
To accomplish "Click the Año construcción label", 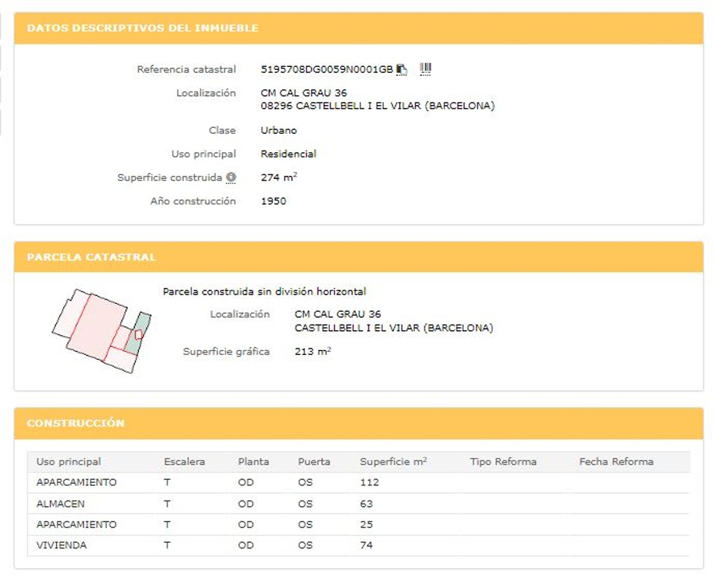I will [x=193, y=202].
